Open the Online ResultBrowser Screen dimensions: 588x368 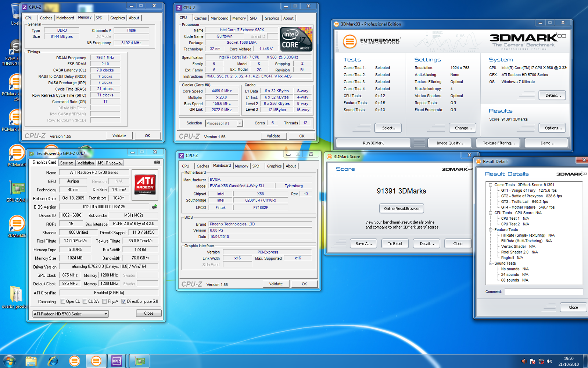point(402,208)
